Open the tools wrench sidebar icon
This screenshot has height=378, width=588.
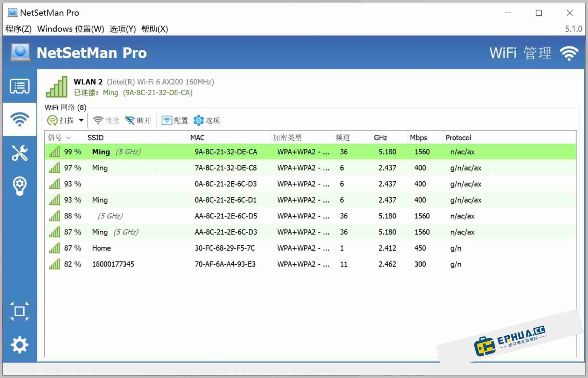20,153
